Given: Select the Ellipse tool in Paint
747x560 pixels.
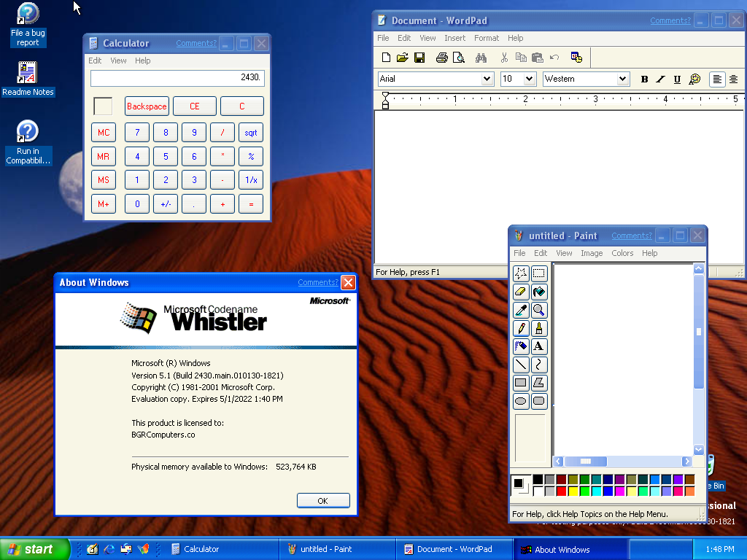Looking at the screenshot, I should pos(521,401).
